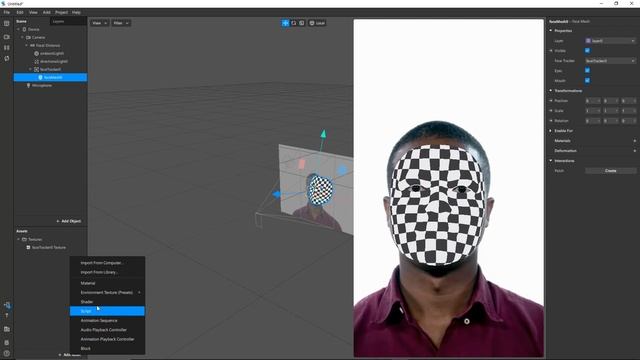Select the highlighted faceMesh0 row
Image resolution: width=640 pixels, height=360 pixels.
[50, 77]
